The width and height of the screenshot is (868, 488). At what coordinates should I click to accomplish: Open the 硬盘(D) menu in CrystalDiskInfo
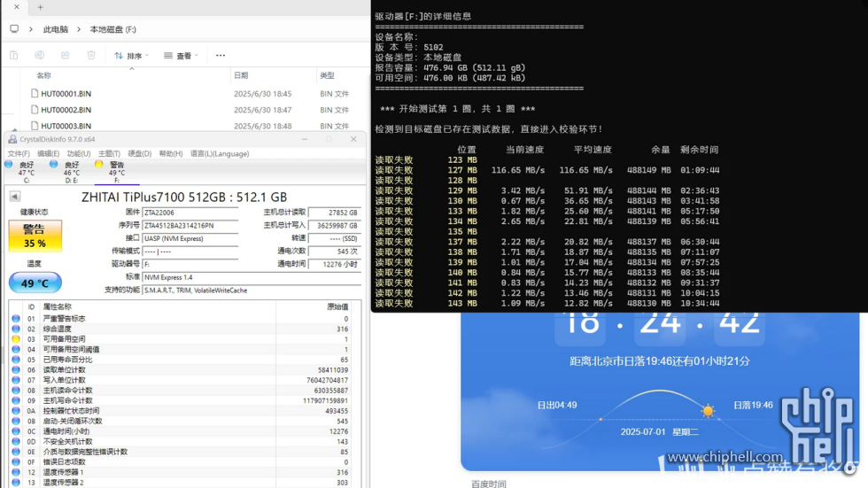point(140,154)
